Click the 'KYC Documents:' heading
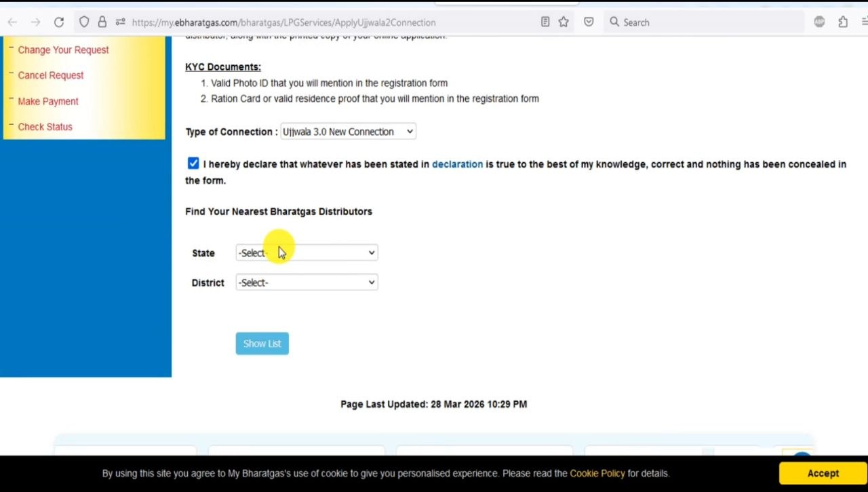 coord(223,67)
